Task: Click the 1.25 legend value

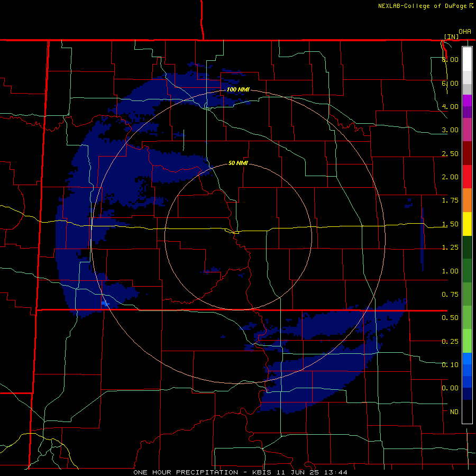Action: [450, 248]
